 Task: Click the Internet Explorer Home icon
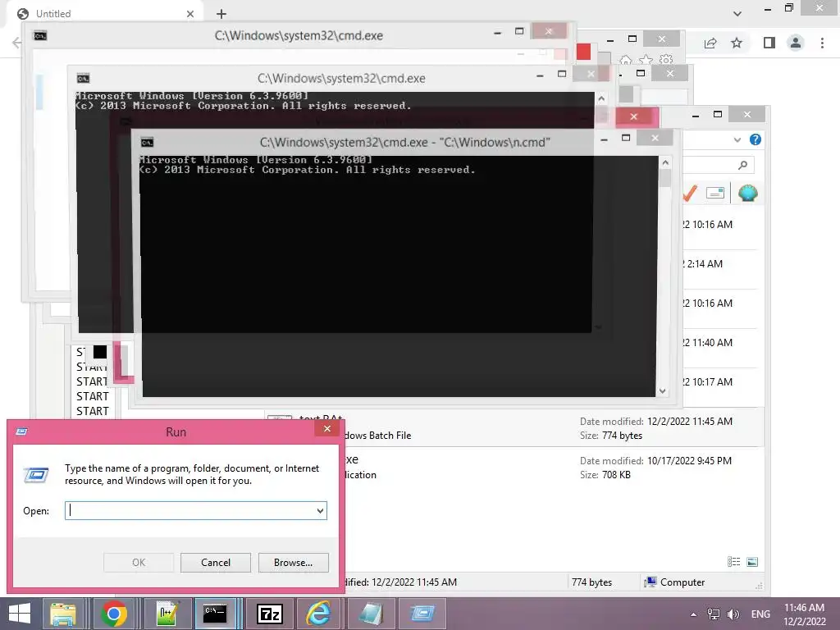[625, 60]
